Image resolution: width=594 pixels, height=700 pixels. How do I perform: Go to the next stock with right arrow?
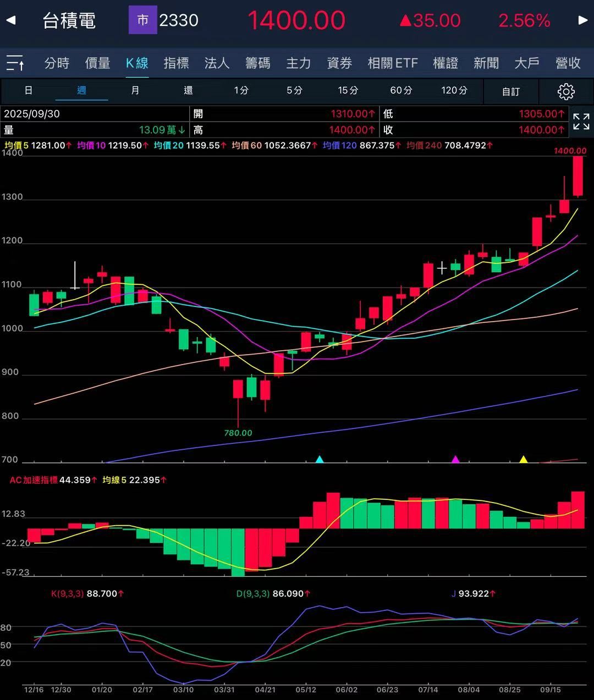583,21
